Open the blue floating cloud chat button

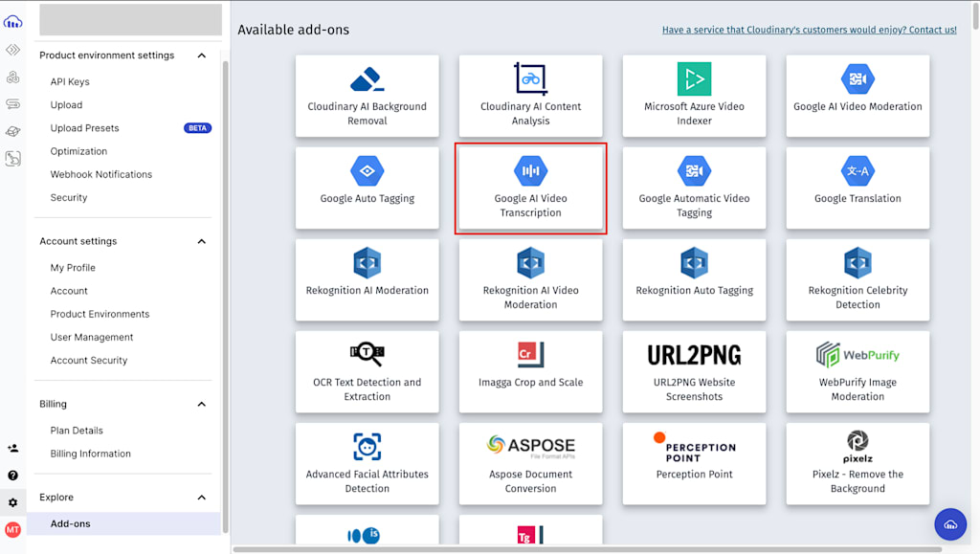tap(950, 524)
